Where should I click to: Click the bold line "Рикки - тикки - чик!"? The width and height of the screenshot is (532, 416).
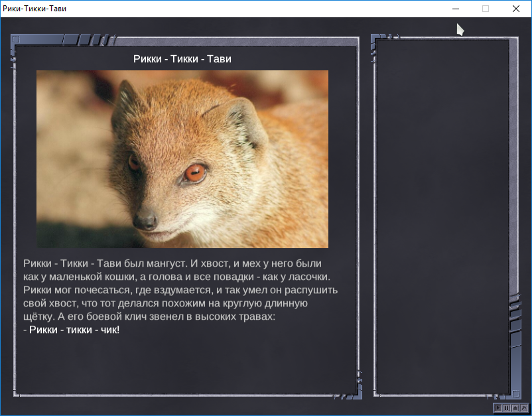click(74, 330)
